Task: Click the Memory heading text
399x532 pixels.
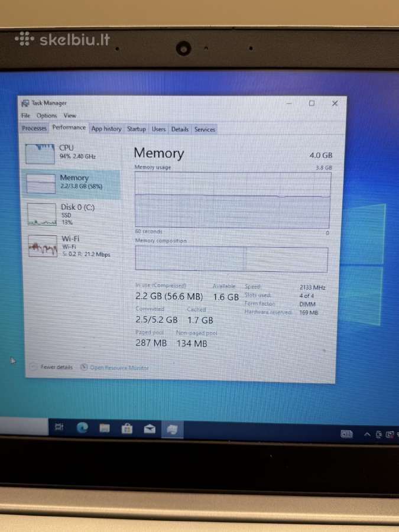Action: [159, 153]
